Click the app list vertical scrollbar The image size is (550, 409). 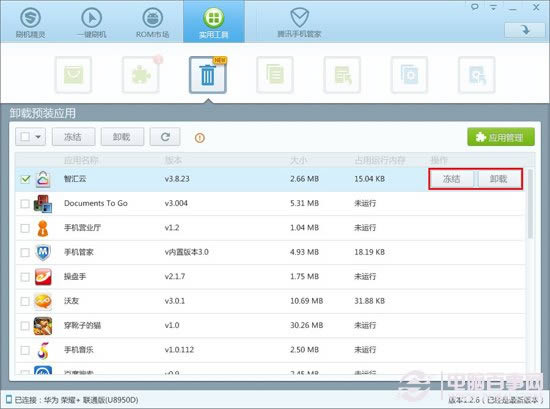pyautogui.click(x=530, y=203)
